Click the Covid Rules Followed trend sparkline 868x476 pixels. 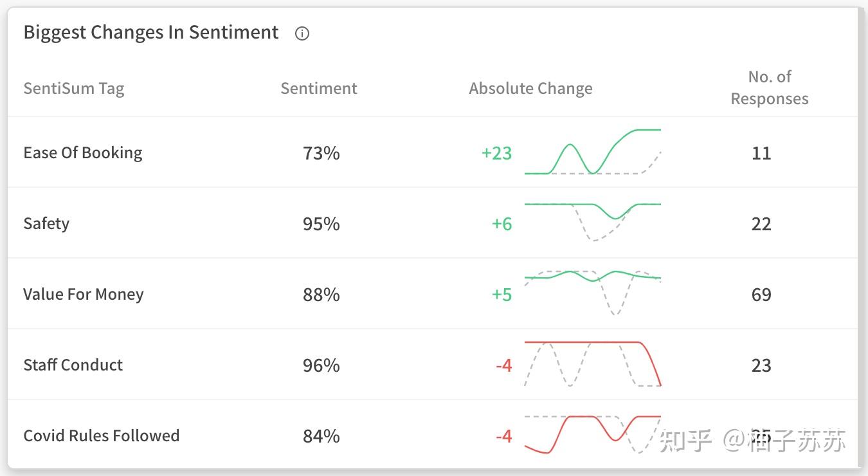pyautogui.click(x=593, y=434)
